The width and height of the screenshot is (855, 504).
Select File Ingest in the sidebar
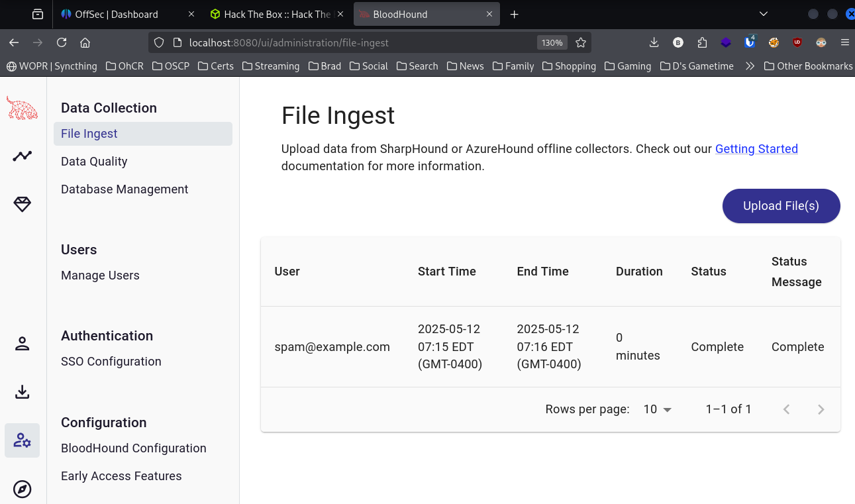(143, 134)
